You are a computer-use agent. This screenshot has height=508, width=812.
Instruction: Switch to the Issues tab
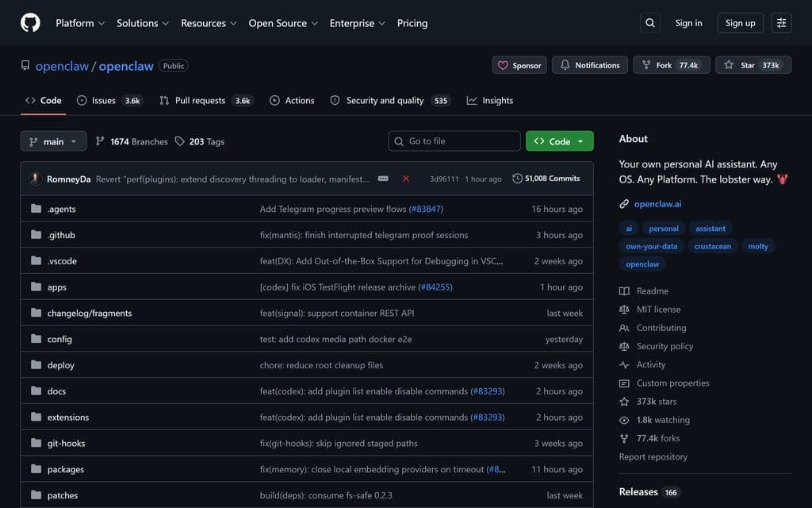109,101
